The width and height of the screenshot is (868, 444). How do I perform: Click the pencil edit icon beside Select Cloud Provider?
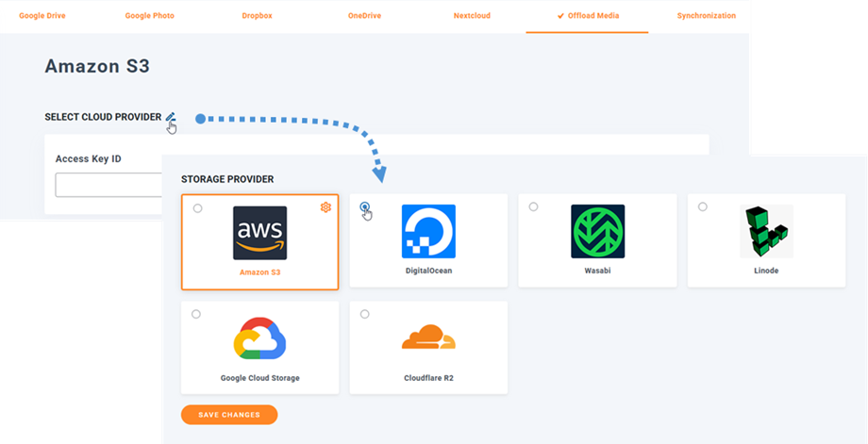point(171,117)
